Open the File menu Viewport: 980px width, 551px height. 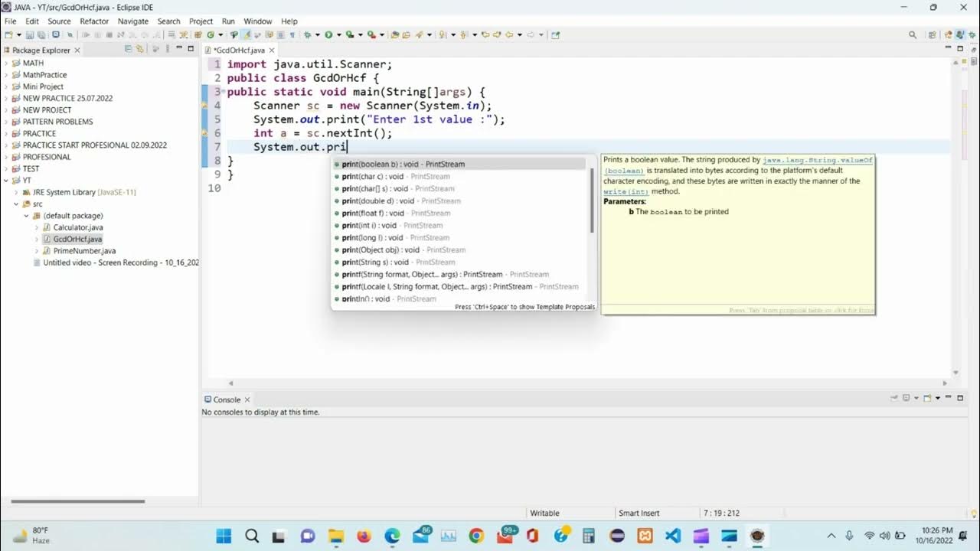coord(11,21)
